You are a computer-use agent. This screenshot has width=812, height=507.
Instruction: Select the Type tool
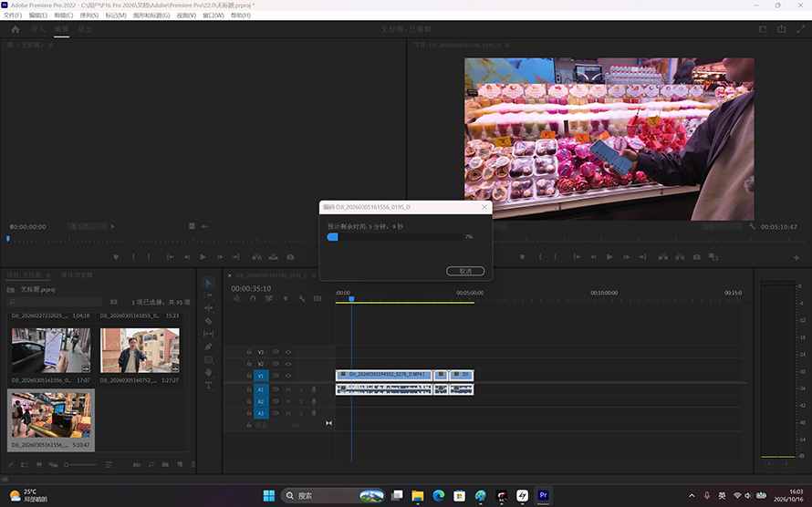coord(208,386)
